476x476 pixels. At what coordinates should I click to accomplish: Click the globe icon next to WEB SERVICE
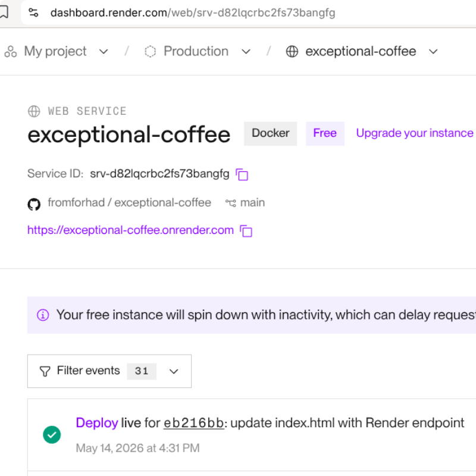click(x=34, y=111)
